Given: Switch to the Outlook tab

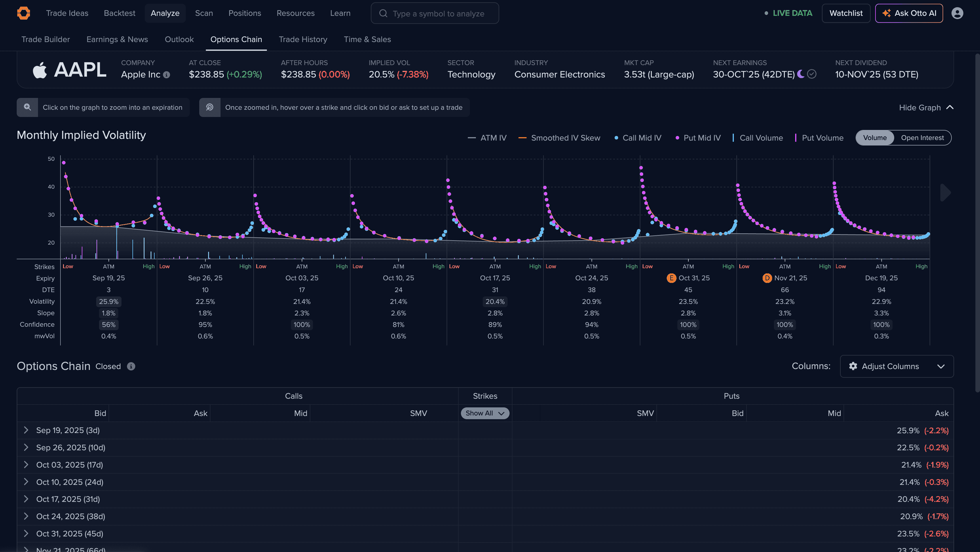Looking at the screenshot, I should tap(179, 39).
